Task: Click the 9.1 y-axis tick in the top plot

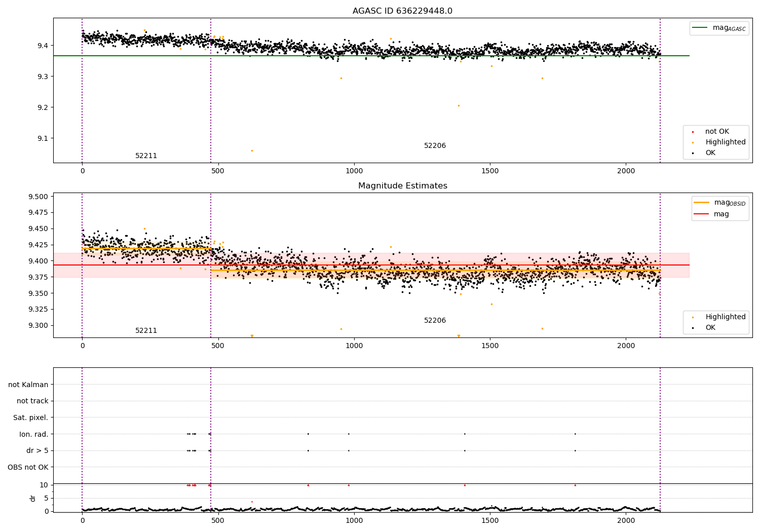Action: pos(42,138)
